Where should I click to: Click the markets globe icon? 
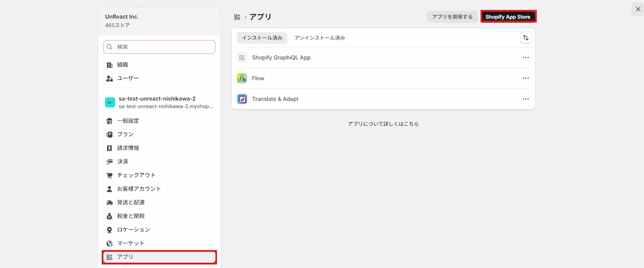click(x=109, y=243)
